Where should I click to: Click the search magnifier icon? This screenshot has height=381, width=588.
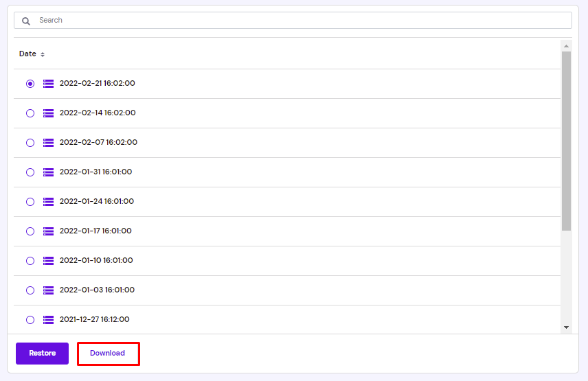pos(26,21)
